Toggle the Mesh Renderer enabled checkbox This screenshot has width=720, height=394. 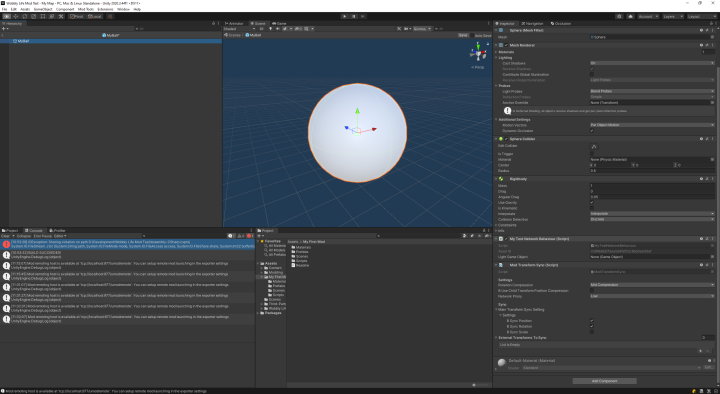[506, 45]
